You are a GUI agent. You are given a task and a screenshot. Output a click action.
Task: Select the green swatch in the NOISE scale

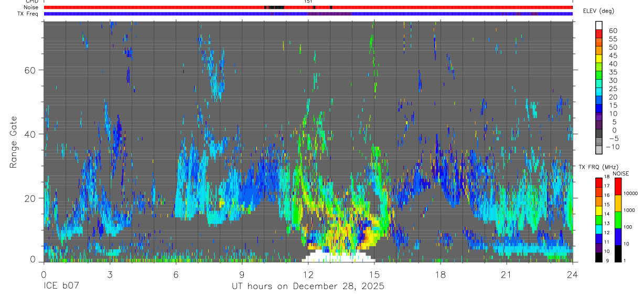[x=618, y=219]
